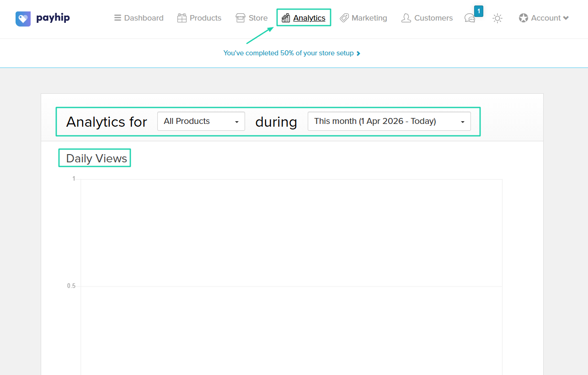Click the Analytics for heading text
This screenshot has height=375, width=588.
click(107, 122)
